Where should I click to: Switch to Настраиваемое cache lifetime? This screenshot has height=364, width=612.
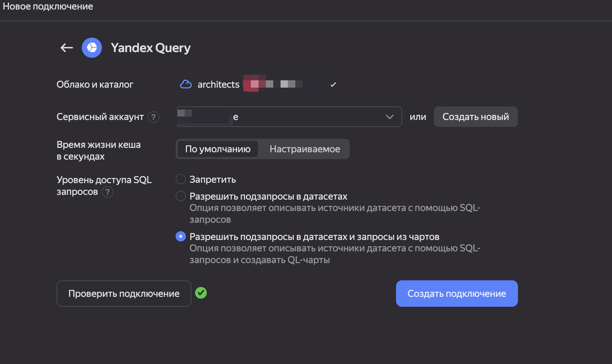point(305,149)
